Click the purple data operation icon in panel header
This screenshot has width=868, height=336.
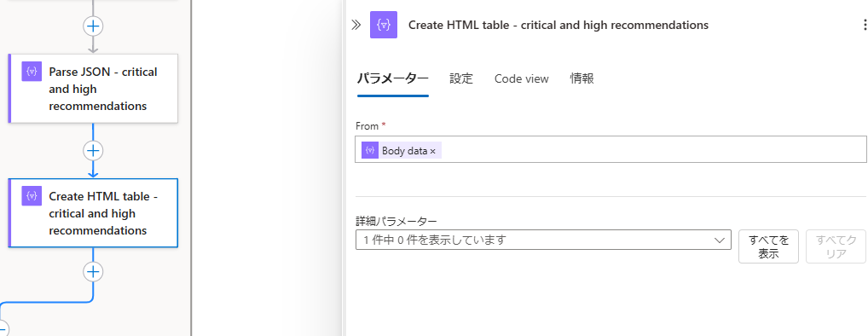tap(384, 25)
